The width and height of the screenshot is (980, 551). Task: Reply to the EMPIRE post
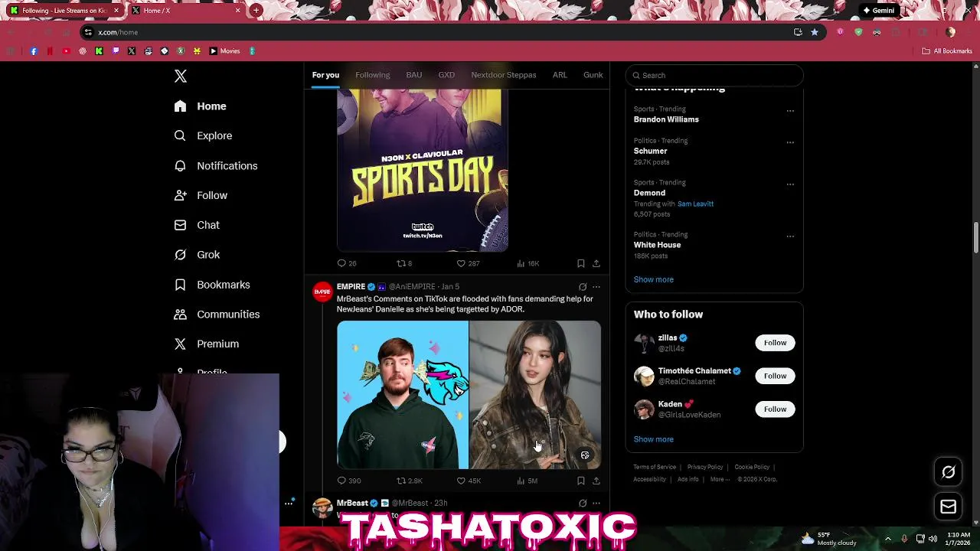pos(349,481)
